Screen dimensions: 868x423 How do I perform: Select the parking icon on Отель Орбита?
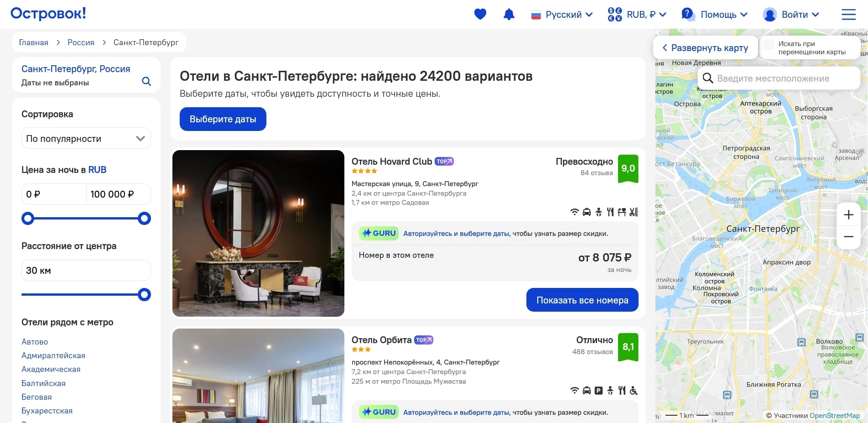pos(598,391)
